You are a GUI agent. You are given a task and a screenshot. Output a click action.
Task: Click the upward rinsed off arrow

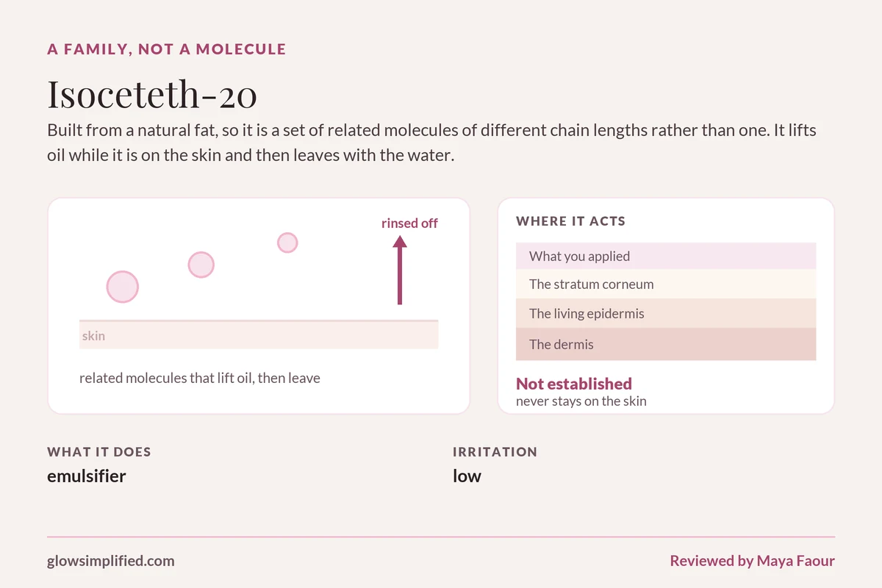coord(400,270)
